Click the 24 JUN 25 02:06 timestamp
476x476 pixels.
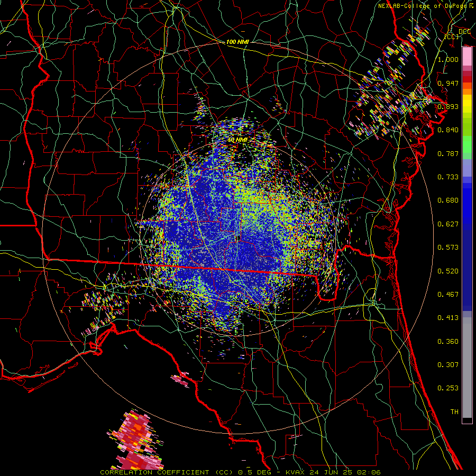[x=345, y=472]
